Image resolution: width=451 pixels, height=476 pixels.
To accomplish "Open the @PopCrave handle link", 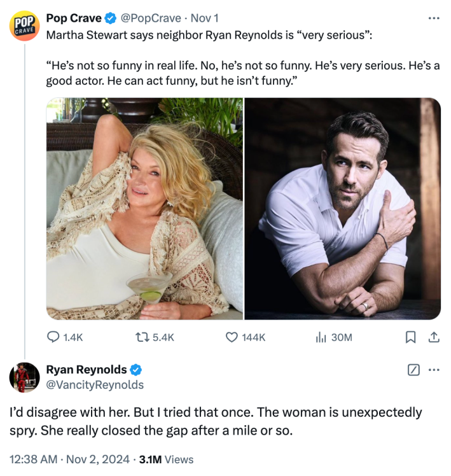I will [x=149, y=18].
